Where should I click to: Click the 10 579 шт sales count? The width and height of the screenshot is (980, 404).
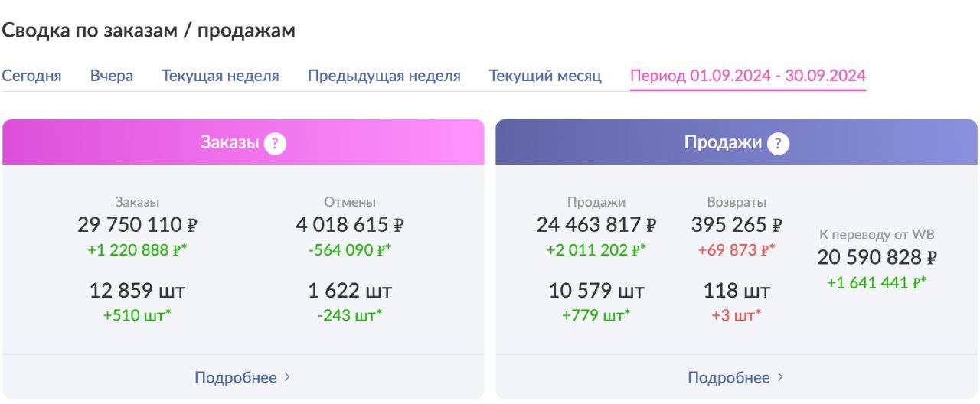click(596, 291)
